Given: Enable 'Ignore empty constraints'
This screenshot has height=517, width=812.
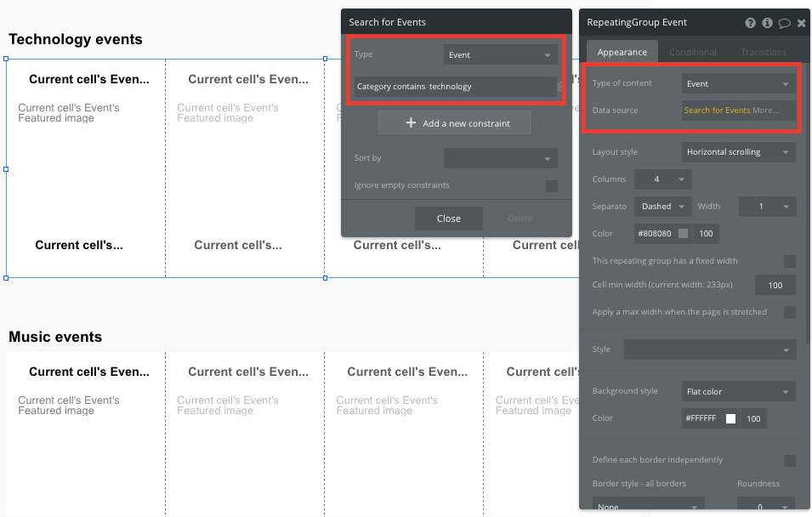Looking at the screenshot, I should pyautogui.click(x=552, y=185).
